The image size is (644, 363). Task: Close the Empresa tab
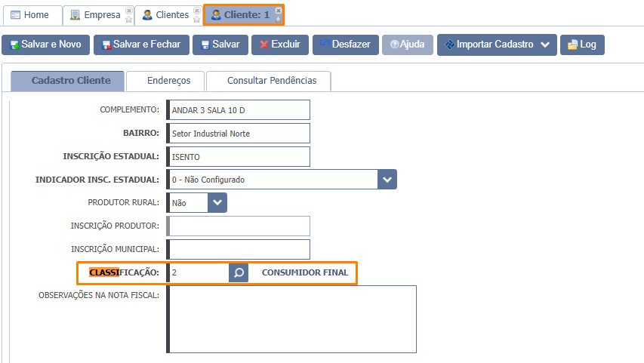pos(128,11)
